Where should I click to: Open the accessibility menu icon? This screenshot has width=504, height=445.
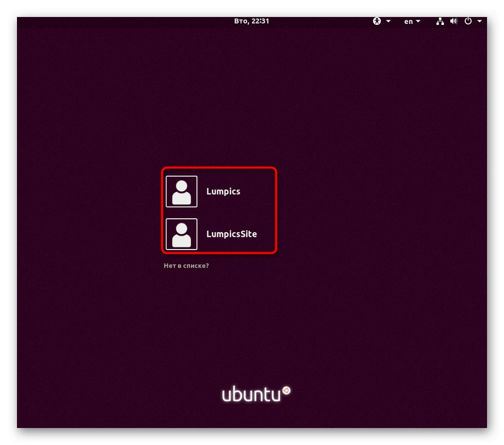coord(377,21)
